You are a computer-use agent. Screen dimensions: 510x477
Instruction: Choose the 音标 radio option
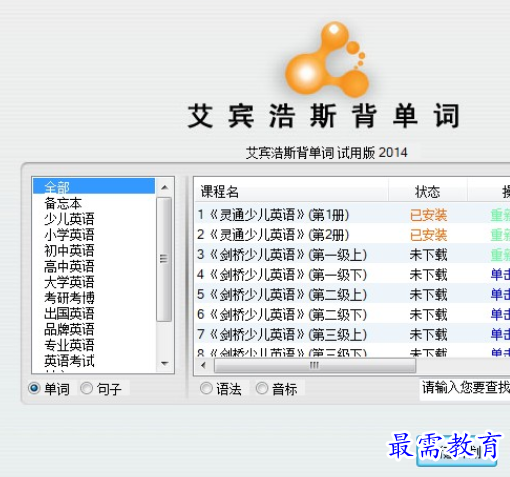tap(262, 388)
